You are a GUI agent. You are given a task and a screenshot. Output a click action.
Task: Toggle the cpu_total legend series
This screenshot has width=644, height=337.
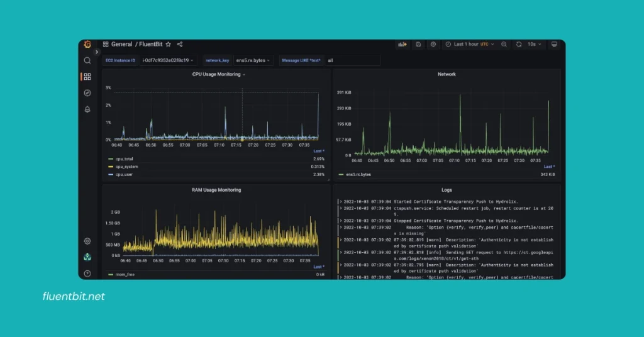point(124,159)
